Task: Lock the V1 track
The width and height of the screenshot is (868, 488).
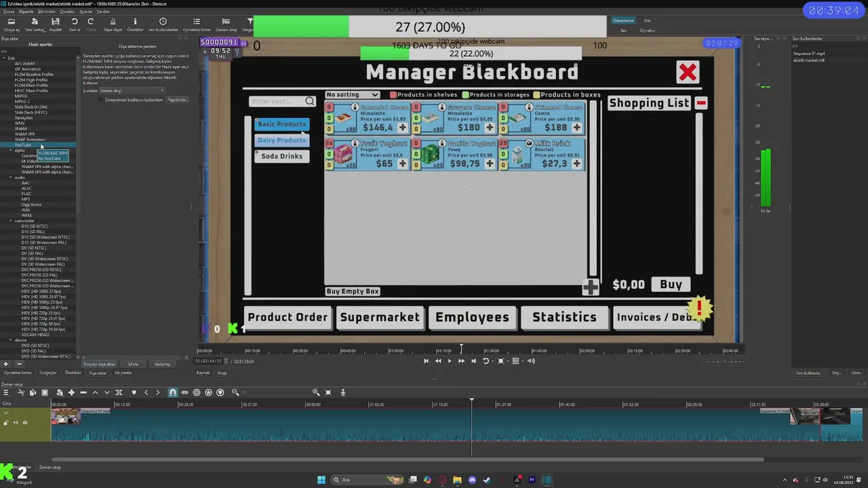Action: point(6,423)
